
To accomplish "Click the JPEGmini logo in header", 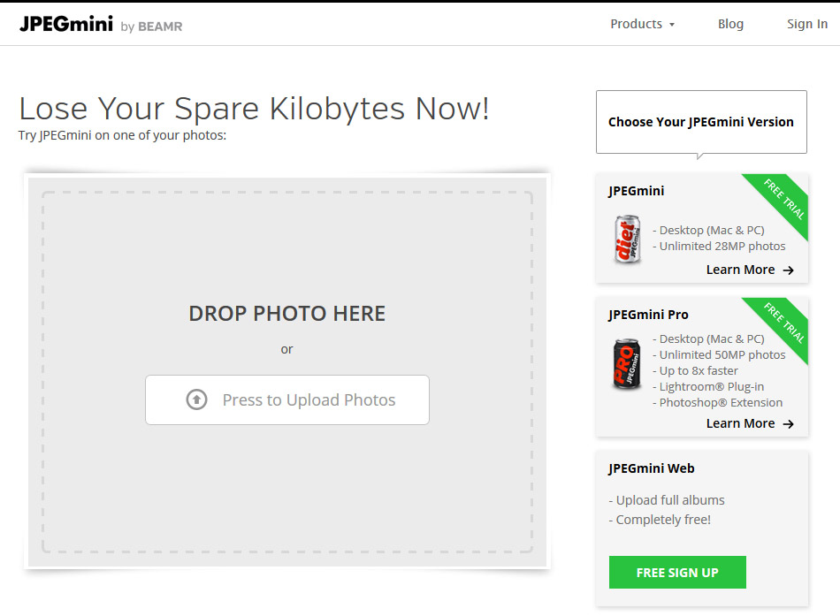I will click(66, 24).
